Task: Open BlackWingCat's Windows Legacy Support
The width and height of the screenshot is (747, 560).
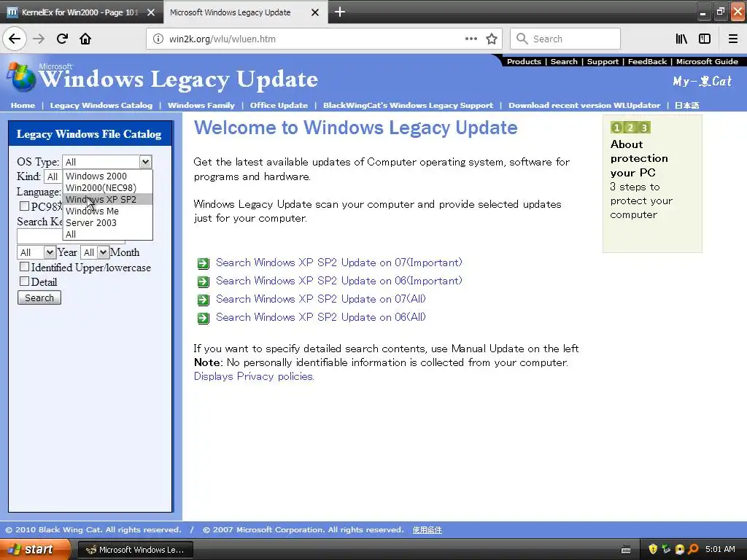Action: (x=408, y=105)
